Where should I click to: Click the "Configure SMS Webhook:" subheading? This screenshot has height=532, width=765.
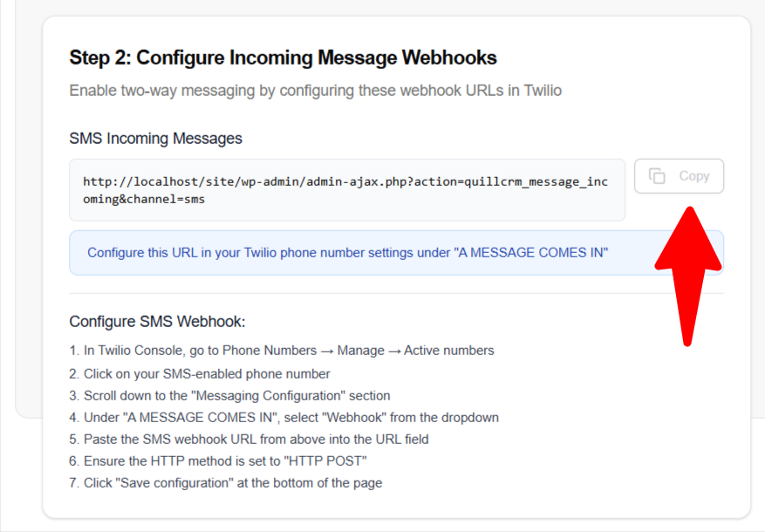click(x=157, y=321)
